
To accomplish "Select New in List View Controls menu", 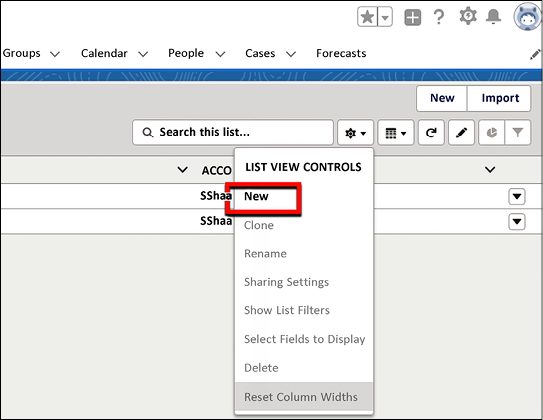I will 256,196.
